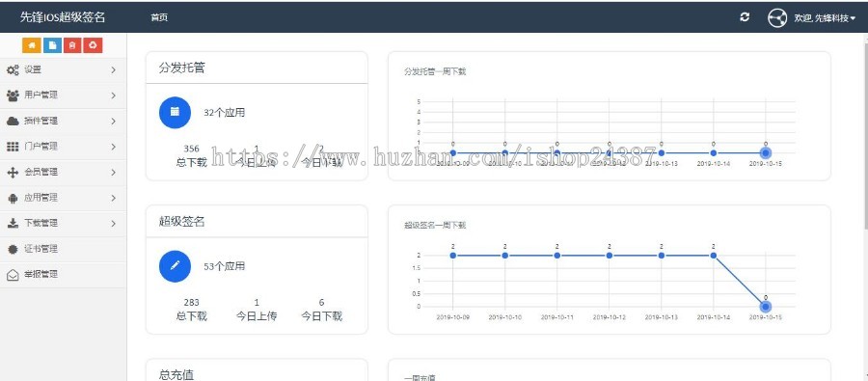This screenshot has width=868, height=381.
Task: Switch to the 首页 tab
Action: tap(159, 17)
